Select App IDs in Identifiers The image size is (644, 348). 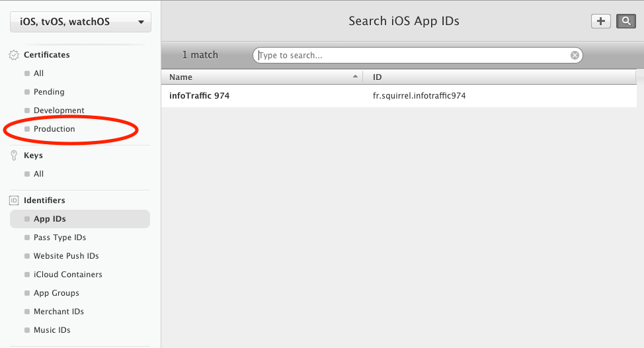click(80, 219)
